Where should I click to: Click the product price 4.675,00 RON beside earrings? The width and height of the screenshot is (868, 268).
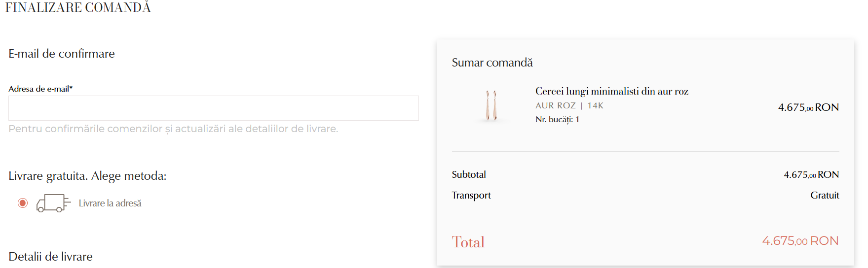point(808,107)
